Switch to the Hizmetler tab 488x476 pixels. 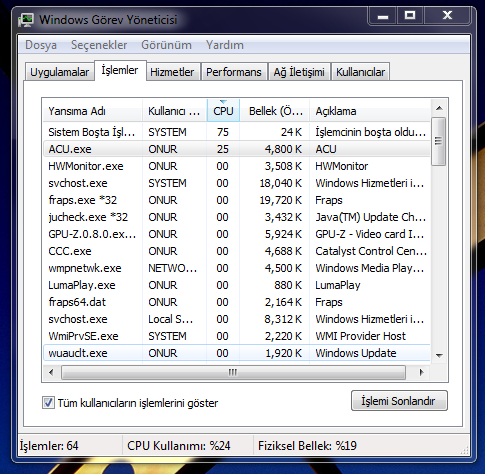tap(172, 72)
